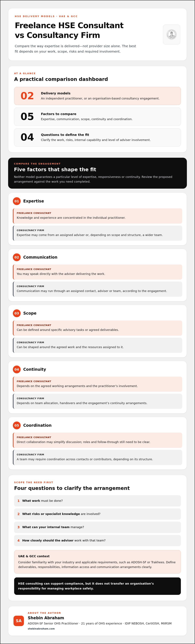Click the Freelance Consultant row under Expertise
This screenshot has width=195, height=644.
click(x=97, y=216)
